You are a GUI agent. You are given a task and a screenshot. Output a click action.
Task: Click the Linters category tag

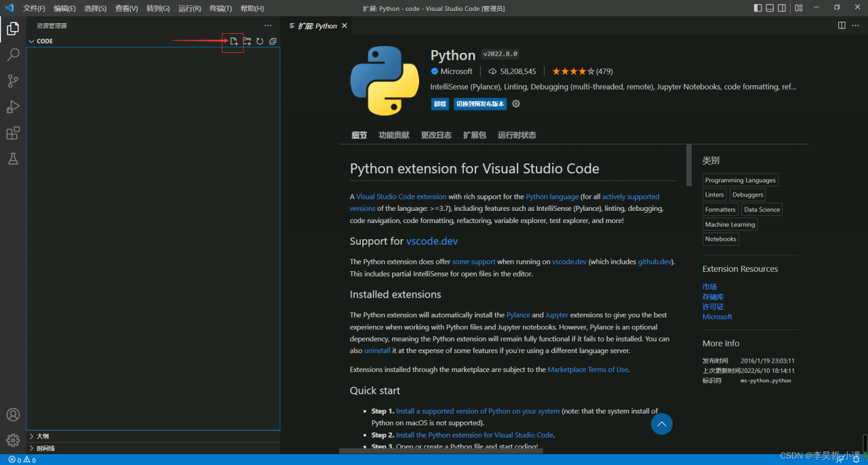click(714, 195)
